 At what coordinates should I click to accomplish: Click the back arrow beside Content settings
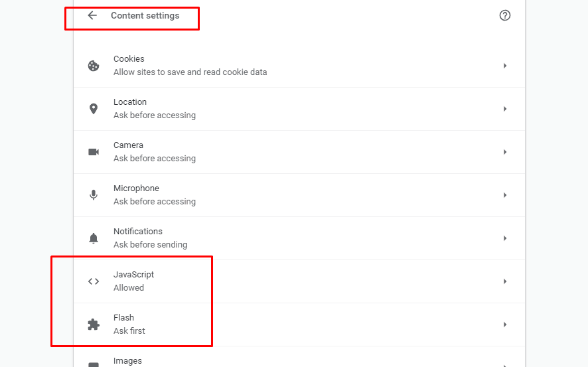point(92,15)
